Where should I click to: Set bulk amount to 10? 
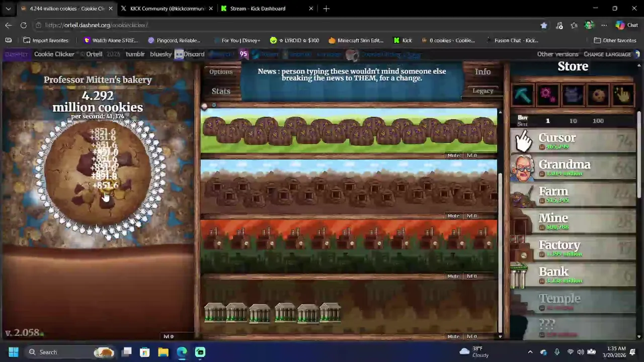coord(573,121)
